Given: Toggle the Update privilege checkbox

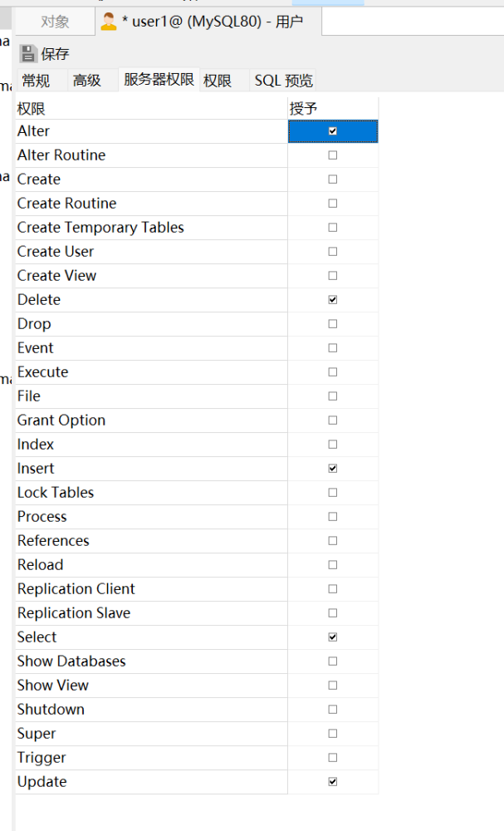Looking at the screenshot, I should coord(333,782).
